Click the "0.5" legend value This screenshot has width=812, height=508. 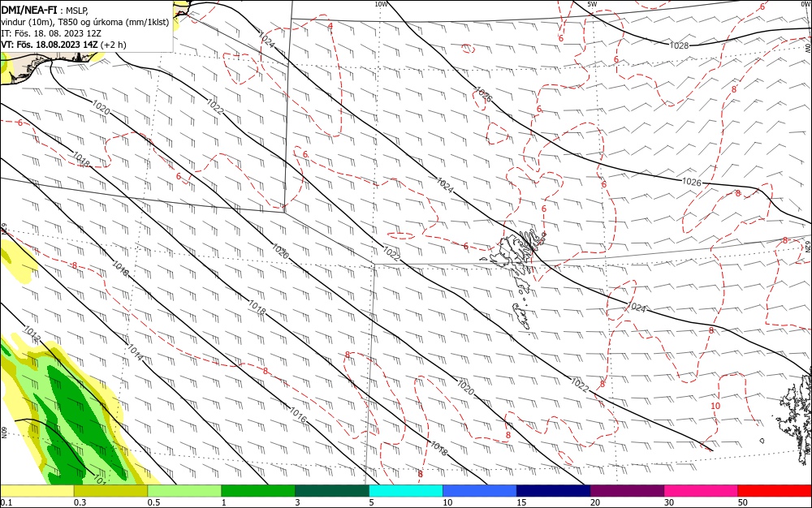pyautogui.click(x=153, y=502)
